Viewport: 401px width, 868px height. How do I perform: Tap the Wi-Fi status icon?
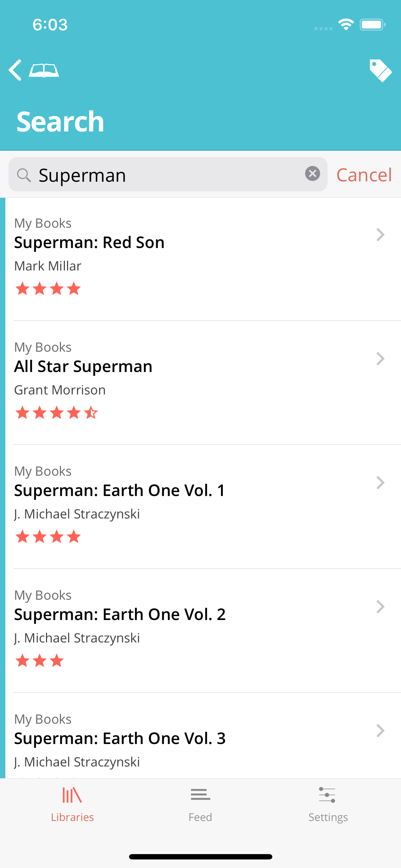click(x=346, y=25)
